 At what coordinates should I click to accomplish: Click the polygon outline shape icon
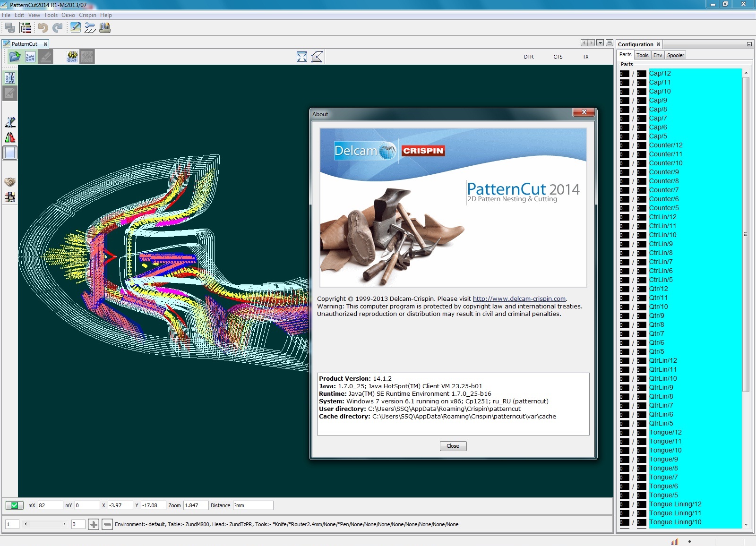[317, 57]
